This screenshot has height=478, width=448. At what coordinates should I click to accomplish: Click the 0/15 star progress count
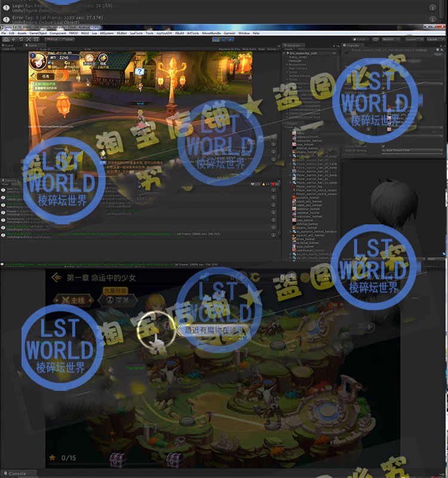pyautogui.click(x=68, y=458)
